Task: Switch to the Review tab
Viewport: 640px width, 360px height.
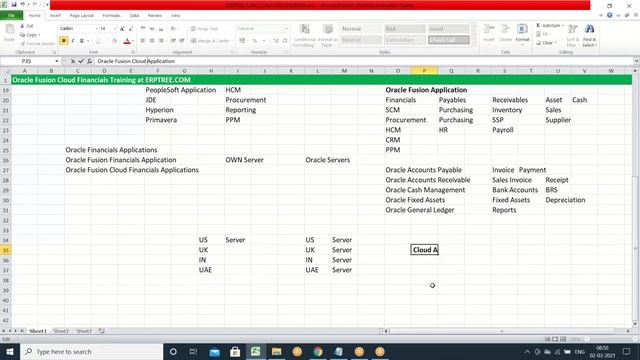Action: (x=155, y=16)
